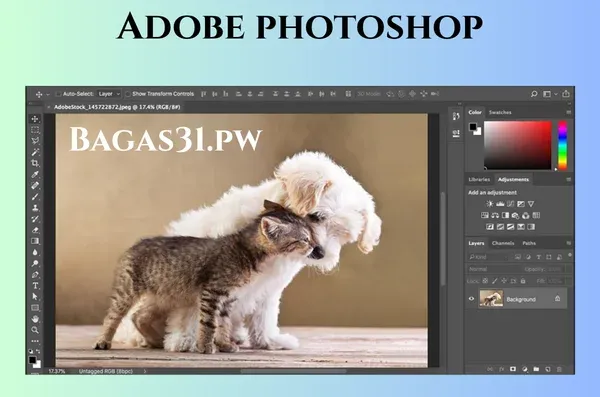Viewport: 600px width, 397px height.
Task: Select the Lasso tool
Action: click(x=35, y=141)
